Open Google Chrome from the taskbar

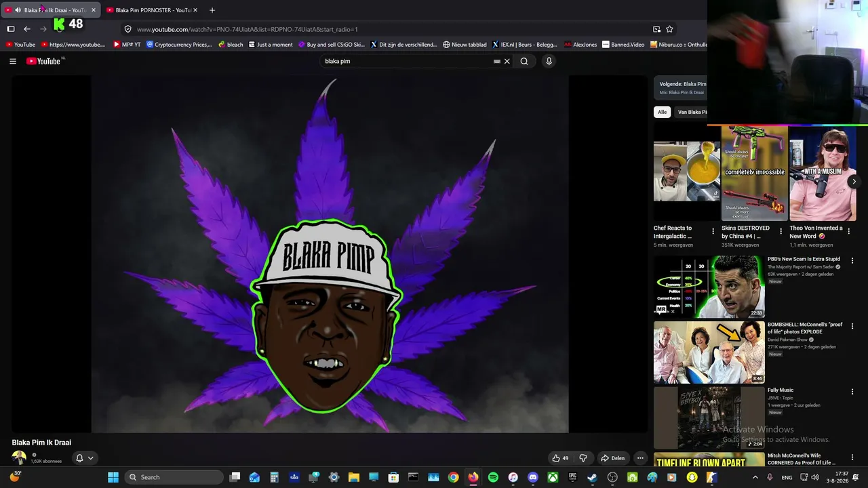(454, 477)
